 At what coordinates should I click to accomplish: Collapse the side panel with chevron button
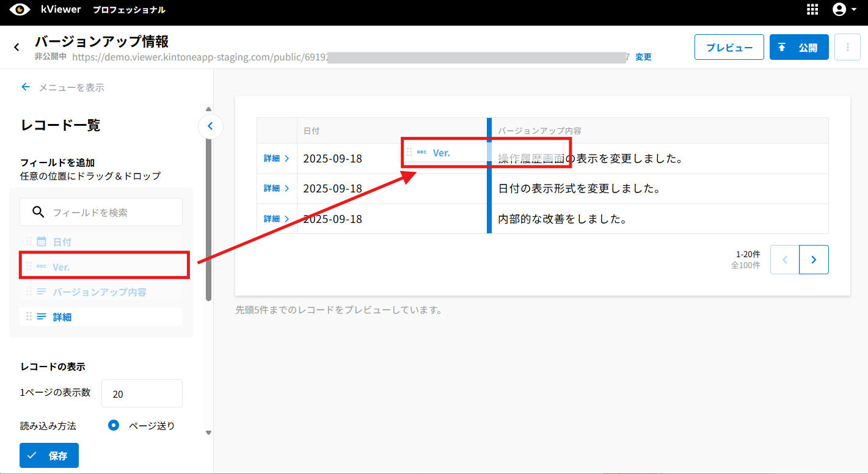(x=210, y=126)
